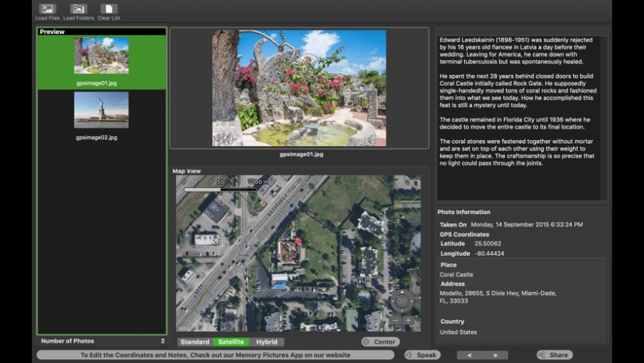Click the address Modello, 28655, S Dixie Hwy
The image size is (644, 363).
[x=498, y=297]
